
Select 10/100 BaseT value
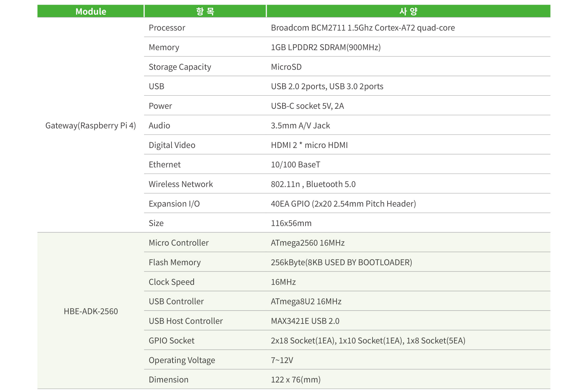point(296,165)
